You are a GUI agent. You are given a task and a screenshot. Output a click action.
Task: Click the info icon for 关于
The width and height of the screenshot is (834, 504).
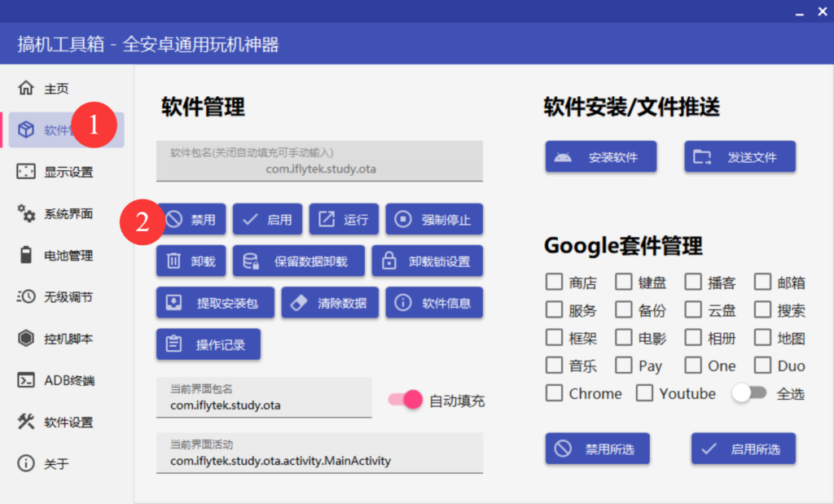[25, 463]
